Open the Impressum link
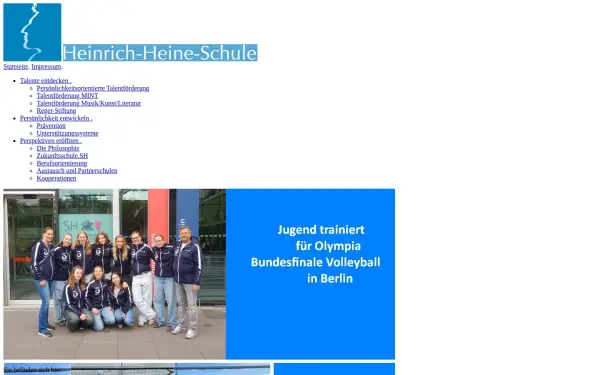This screenshot has width=600, height=375. click(x=46, y=67)
